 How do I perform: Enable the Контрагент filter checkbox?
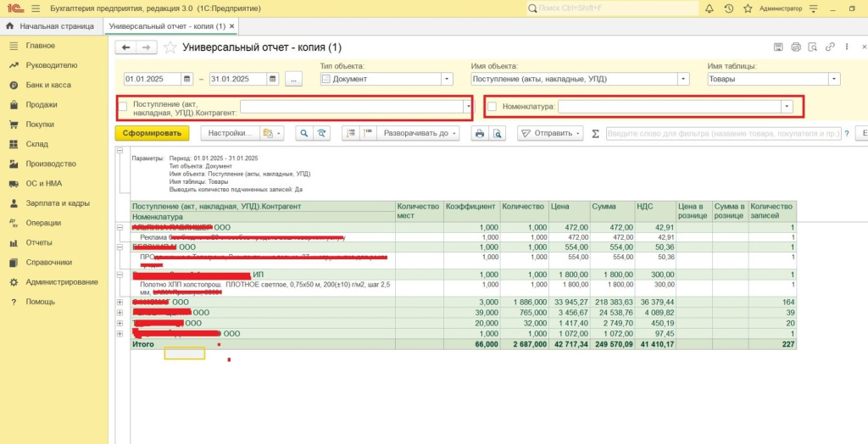click(123, 107)
